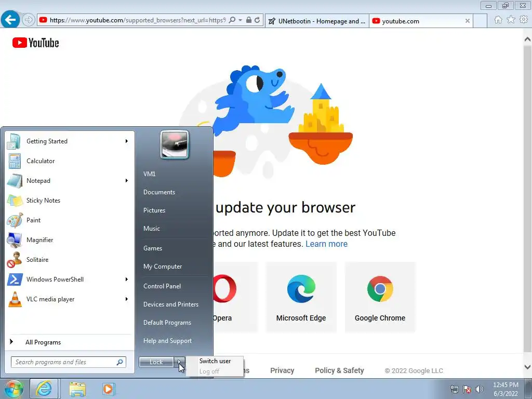Viewport: 532px width, 399px height.
Task: Expand Windows PowerShell submenu arrow
Action: [127, 279]
